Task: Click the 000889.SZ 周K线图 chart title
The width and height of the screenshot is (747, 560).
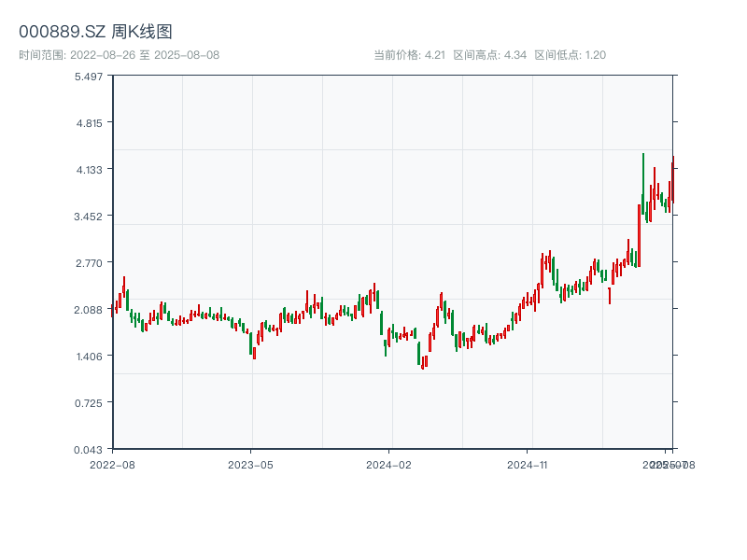Action: click(95, 32)
